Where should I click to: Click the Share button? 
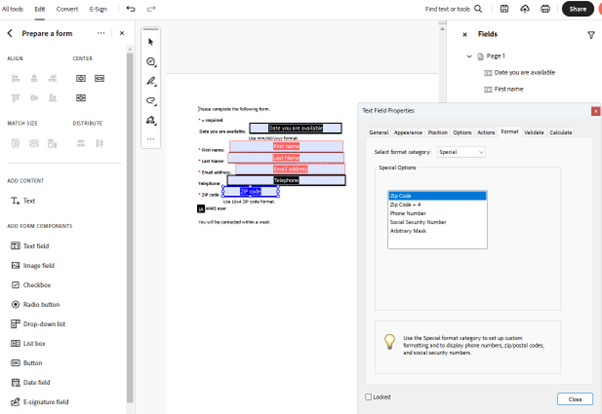coord(577,9)
